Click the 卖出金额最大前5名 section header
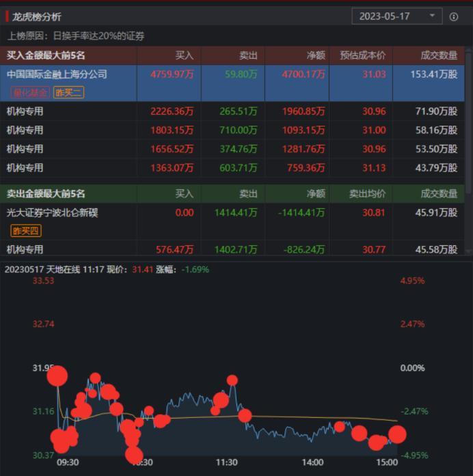 pyautogui.click(x=46, y=194)
